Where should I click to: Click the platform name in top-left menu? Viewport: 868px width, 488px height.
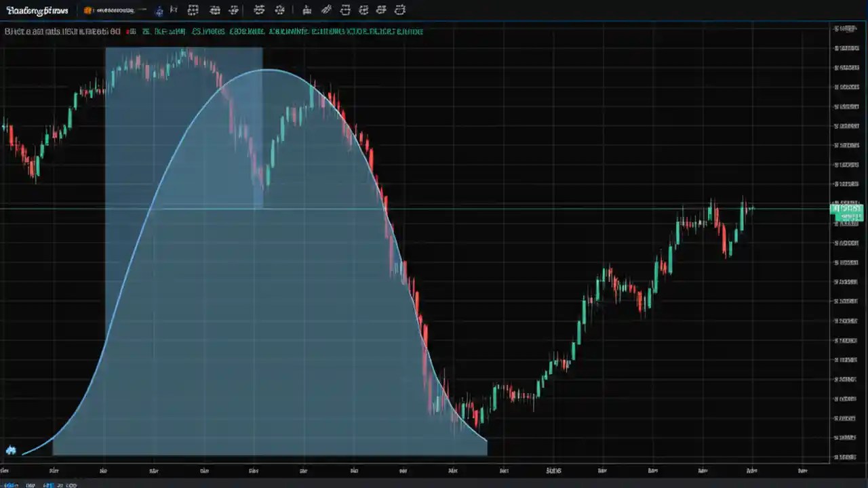pos(37,9)
